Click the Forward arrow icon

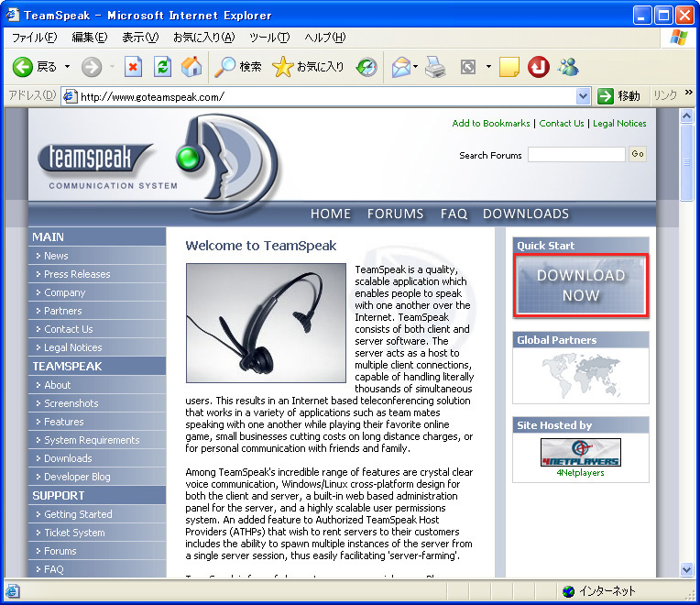[92, 67]
